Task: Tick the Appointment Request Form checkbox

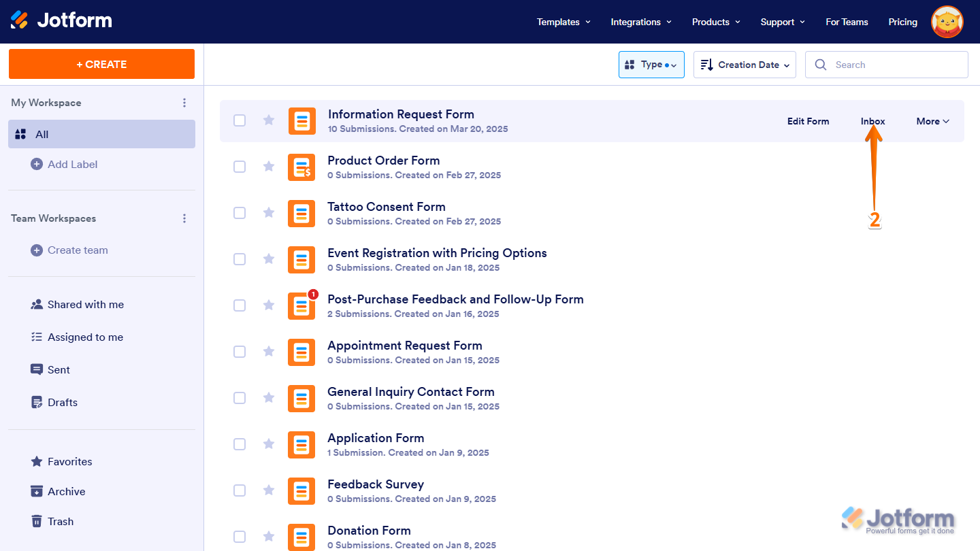Action: tap(240, 352)
